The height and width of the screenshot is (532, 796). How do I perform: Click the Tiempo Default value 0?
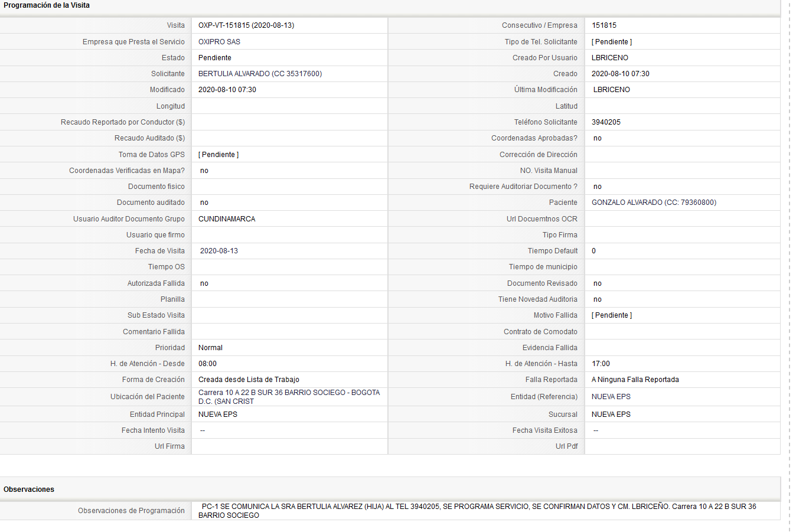(594, 251)
